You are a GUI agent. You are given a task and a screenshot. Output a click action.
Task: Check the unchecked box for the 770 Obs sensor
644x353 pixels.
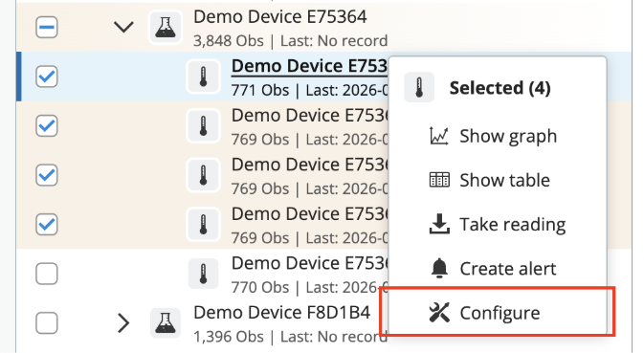click(47, 274)
